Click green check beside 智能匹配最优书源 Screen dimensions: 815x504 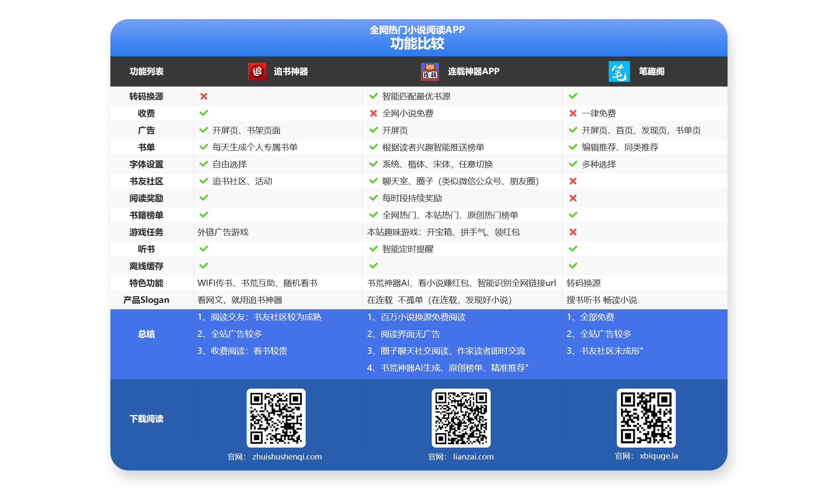(x=374, y=96)
